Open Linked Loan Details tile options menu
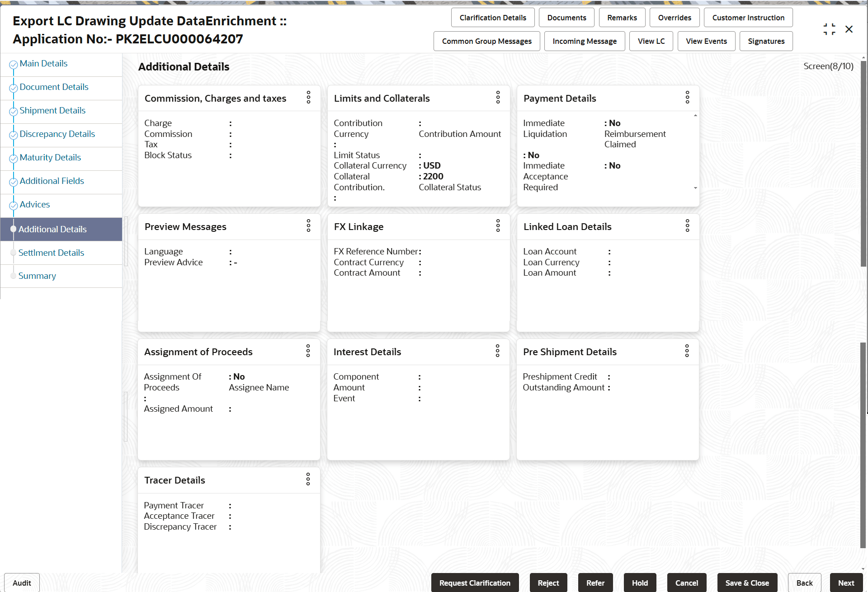Viewport: 868px width, 592px height. [x=687, y=226]
